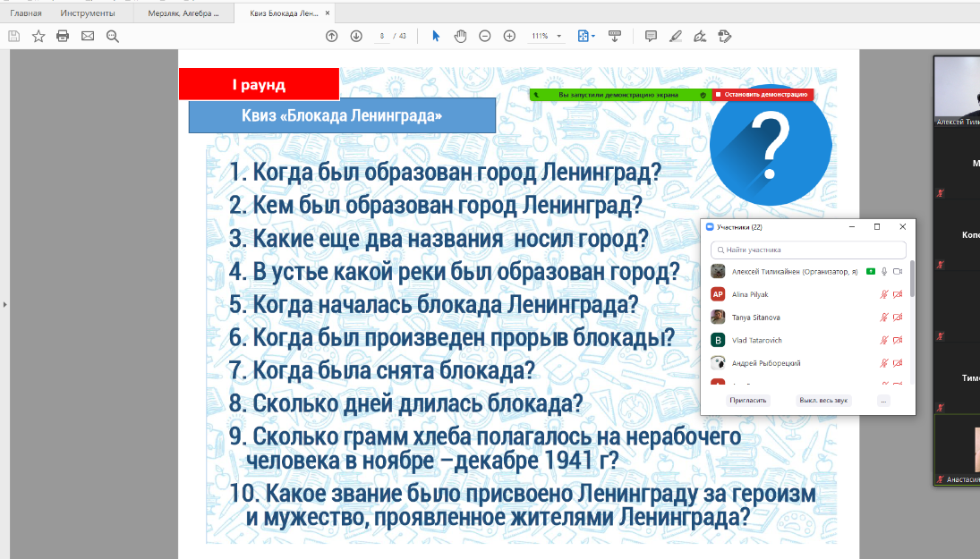Open the more options "..." menu in the participants panel
Image resolution: width=980 pixels, height=559 pixels.
click(883, 401)
